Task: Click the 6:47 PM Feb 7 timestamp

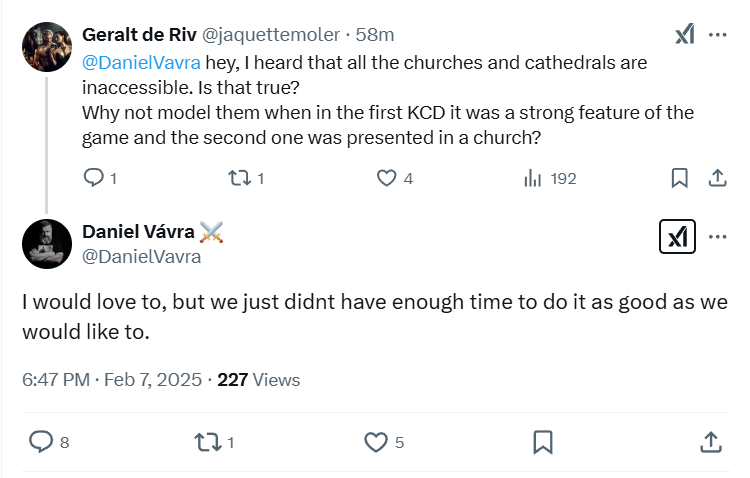Action: click(111, 380)
